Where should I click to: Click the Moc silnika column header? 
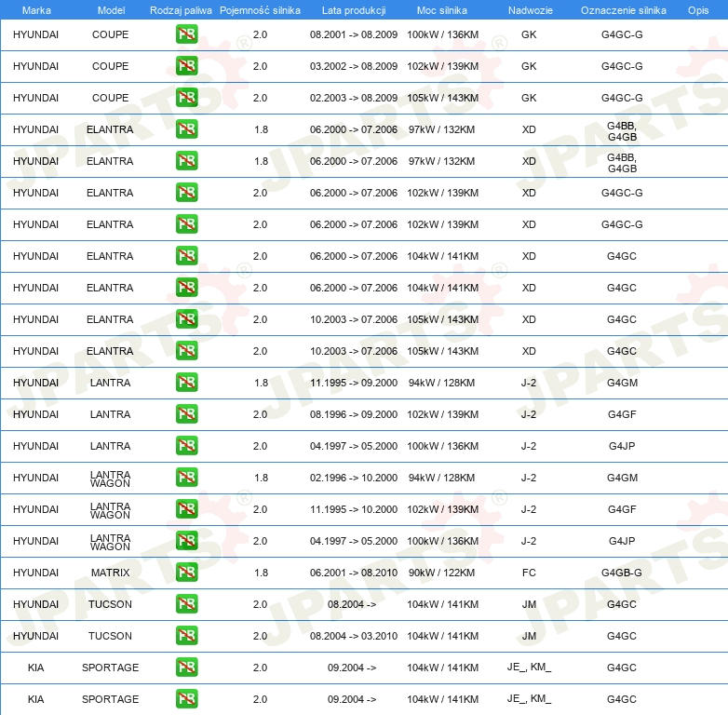tap(441, 10)
